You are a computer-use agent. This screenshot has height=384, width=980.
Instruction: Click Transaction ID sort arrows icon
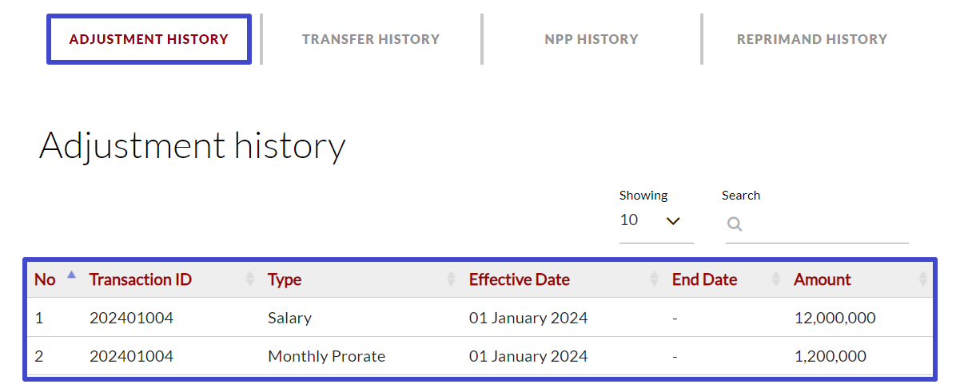pos(250,279)
